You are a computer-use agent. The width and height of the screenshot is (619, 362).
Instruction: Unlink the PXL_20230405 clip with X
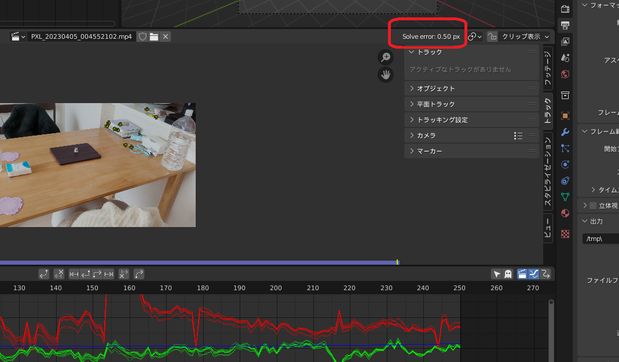tap(165, 37)
